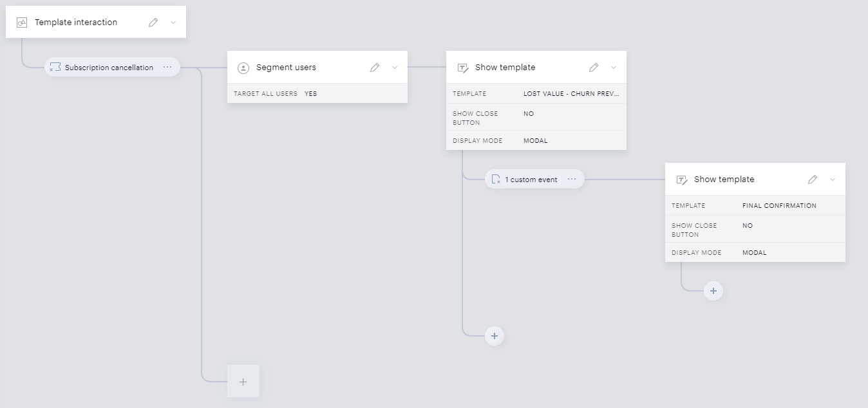Expand the Template interaction card chevron
This screenshot has height=408, width=868.
[x=173, y=23]
